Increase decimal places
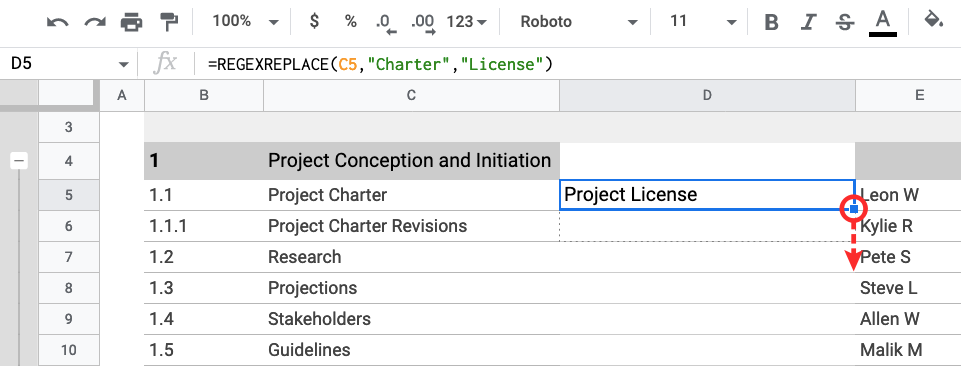The width and height of the screenshot is (961, 366). (x=423, y=23)
